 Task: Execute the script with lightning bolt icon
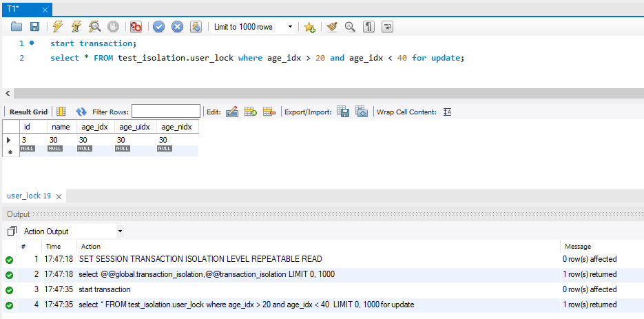coord(58,27)
